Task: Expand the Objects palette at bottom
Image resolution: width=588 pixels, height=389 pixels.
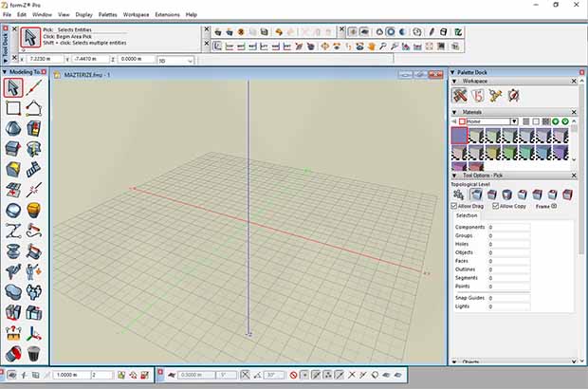Action: tap(454, 362)
